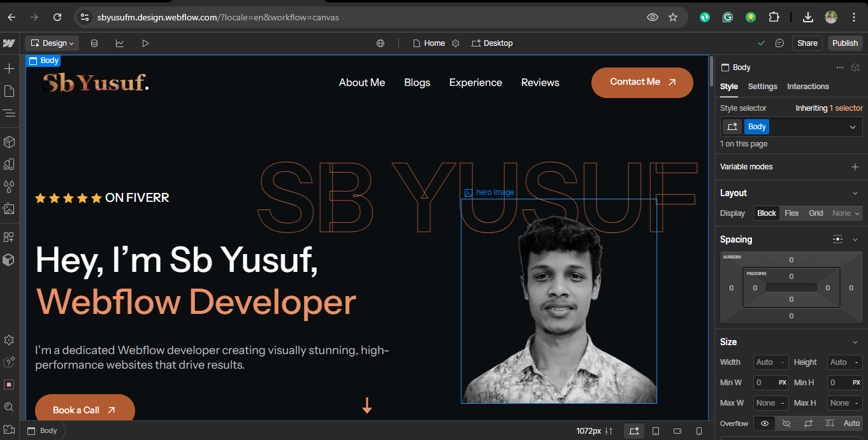Open the Add elements panel
The height and width of the screenshot is (440, 868).
click(9, 68)
